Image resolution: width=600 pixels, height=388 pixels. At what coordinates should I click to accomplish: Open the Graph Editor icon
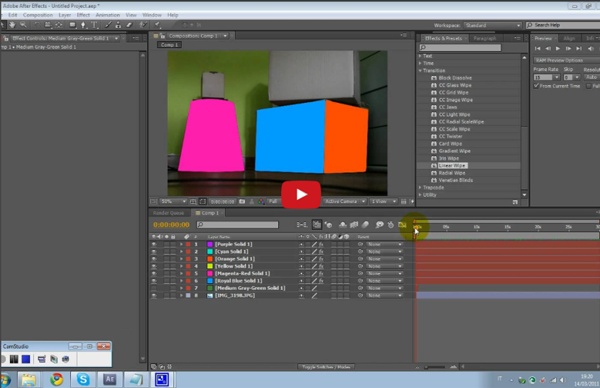click(x=402, y=225)
